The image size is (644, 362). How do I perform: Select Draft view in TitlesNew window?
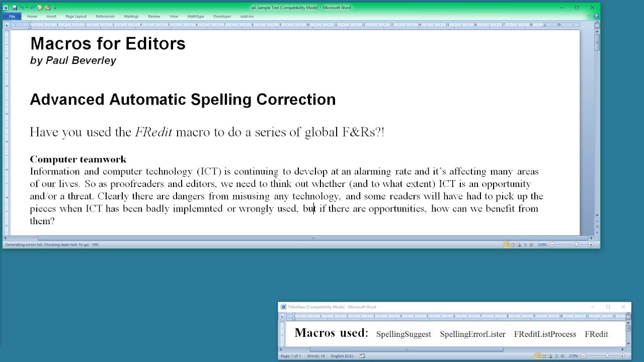[x=562, y=356]
